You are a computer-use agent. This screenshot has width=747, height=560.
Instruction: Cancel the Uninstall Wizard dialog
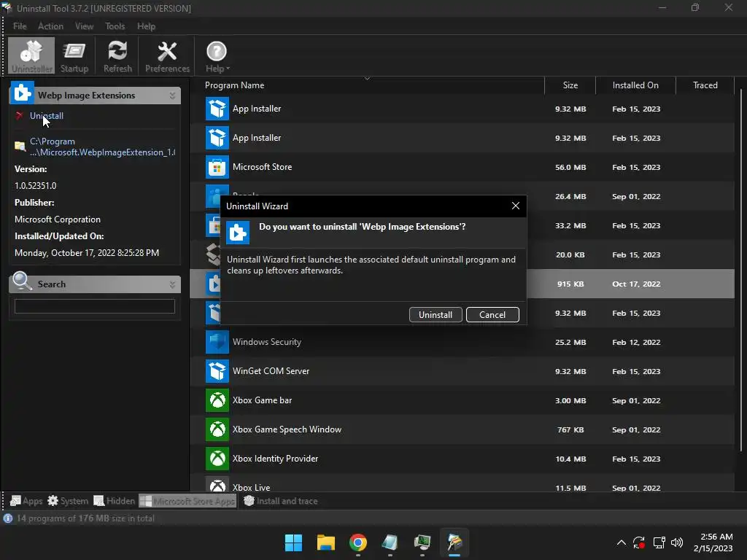click(492, 315)
